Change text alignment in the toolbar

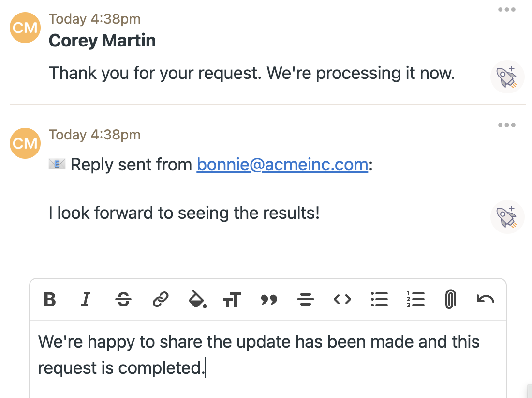point(305,300)
